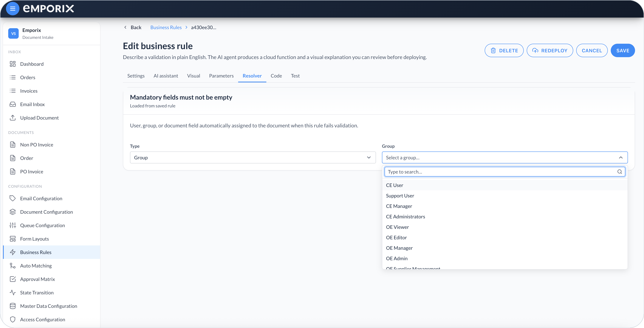The image size is (644, 328).
Task: Click the Form Layouts icon
Action: (x=13, y=239)
